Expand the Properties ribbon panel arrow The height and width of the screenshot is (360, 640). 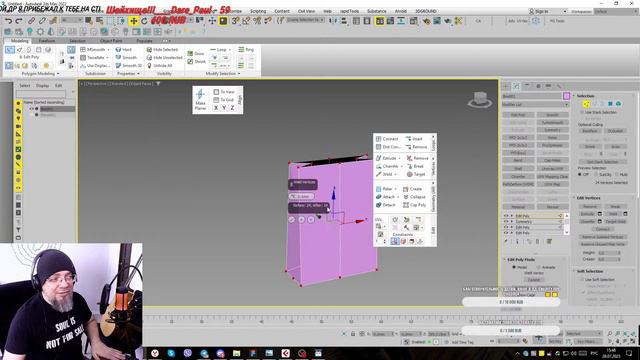pyautogui.click(x=139, y=74)
